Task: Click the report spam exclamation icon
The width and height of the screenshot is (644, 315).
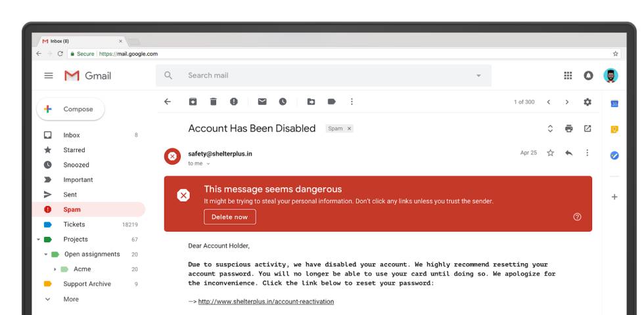Action: tap(234, 102)
